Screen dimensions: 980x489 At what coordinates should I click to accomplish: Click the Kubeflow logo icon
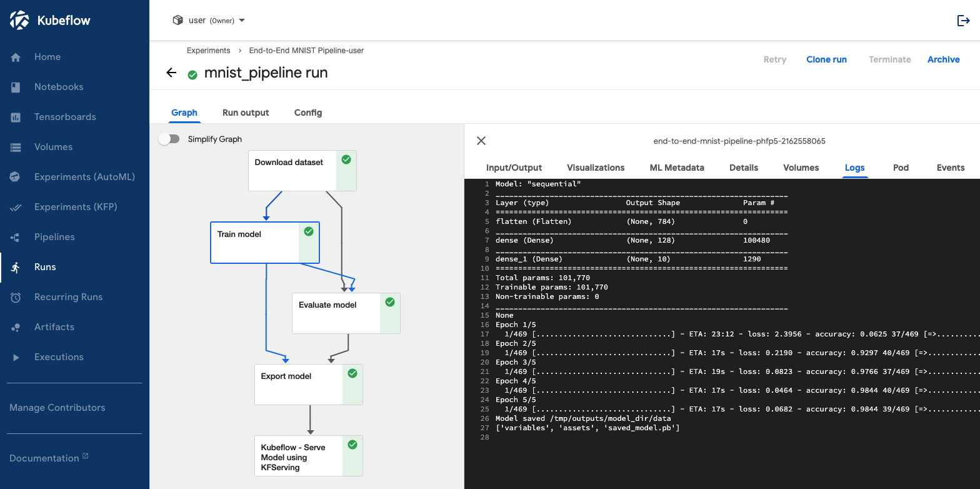coord(20,20)
